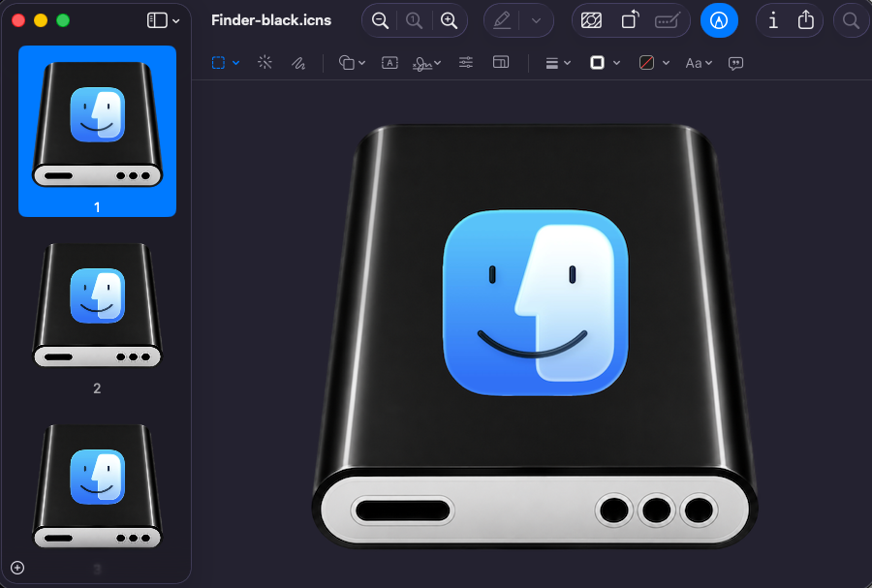This screenshot has height=588, width=872.
Task: Open the Signature tool
Action: click(x=422, y=64)
